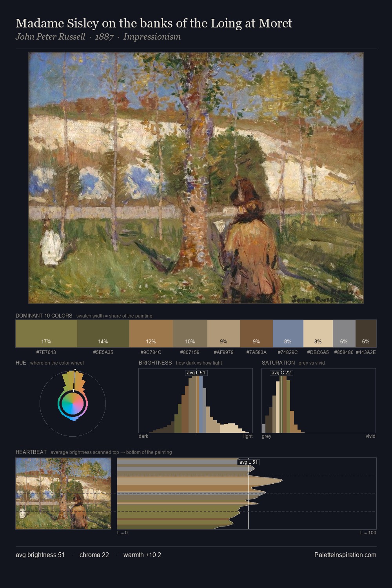392x588 pixels.
Task: Click the brightness histogram chart
Action: pos(196,401)
